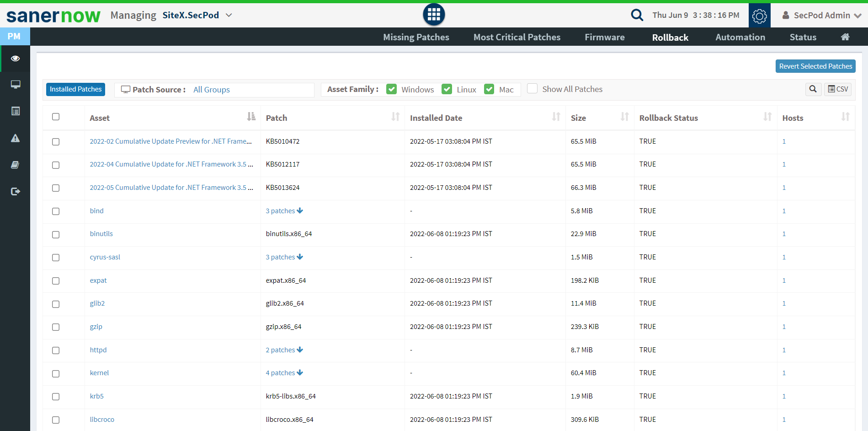Open glib2 asset link
This screenshot has height=431, width=868.
tap(97, 303)
